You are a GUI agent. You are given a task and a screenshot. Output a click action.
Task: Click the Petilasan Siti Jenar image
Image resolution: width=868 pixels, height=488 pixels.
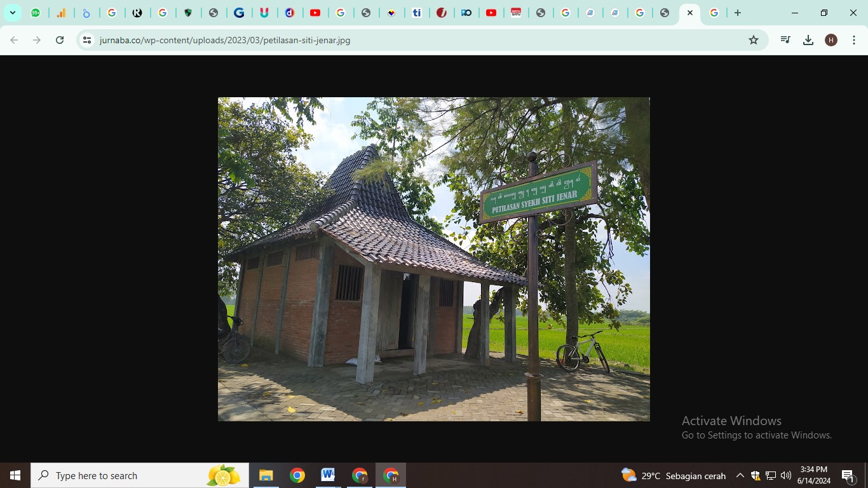pos(434,259)
